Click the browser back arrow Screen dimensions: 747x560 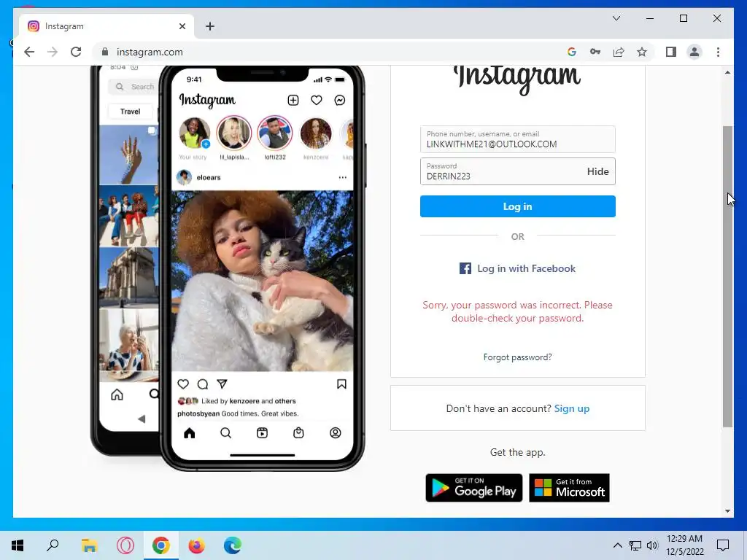pos(29,52)
